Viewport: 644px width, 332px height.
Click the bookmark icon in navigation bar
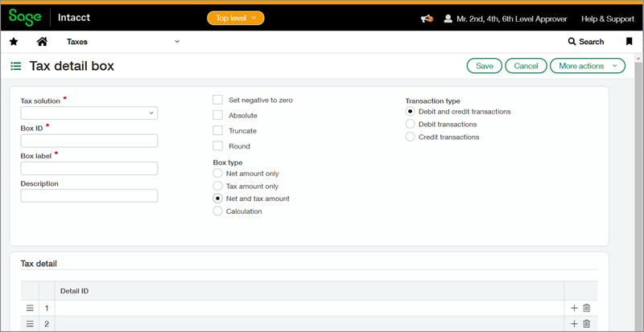pos(629,42)
